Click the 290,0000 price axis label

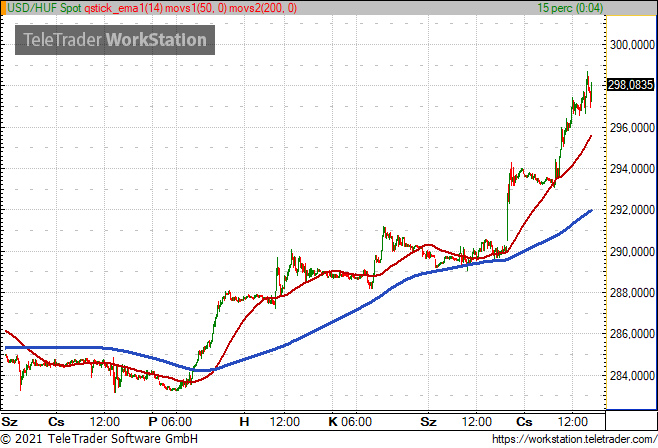[x=632, y=252]
